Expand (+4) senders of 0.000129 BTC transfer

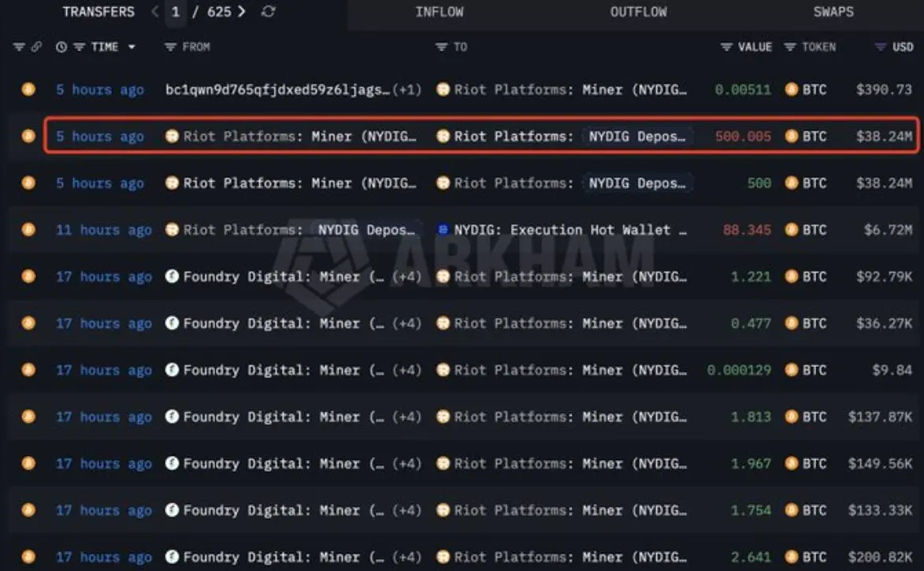click(x=407, y=370)
